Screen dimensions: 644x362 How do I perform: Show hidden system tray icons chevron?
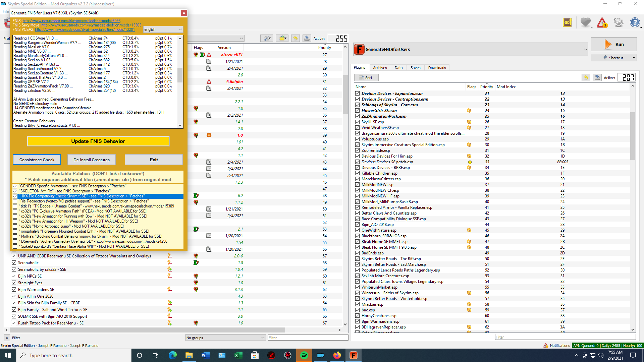(x=576, y=355)
